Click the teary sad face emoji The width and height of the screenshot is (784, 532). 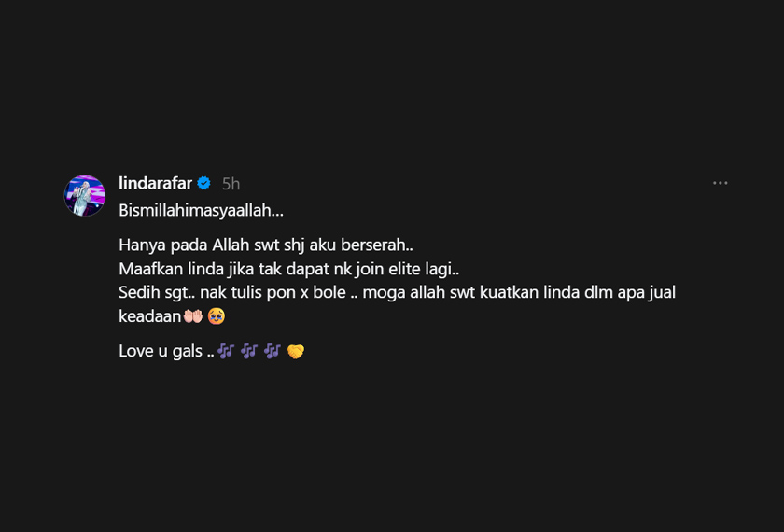coord(216,316)
